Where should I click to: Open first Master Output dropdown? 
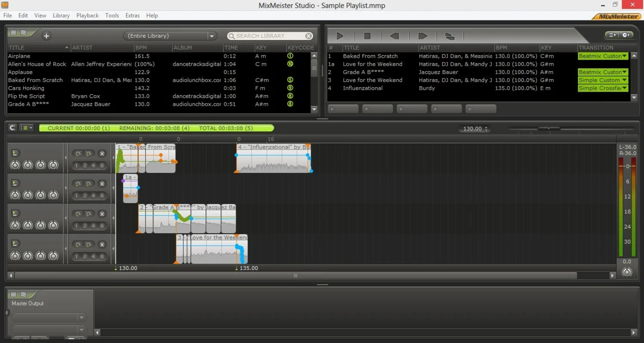point(49,317)
